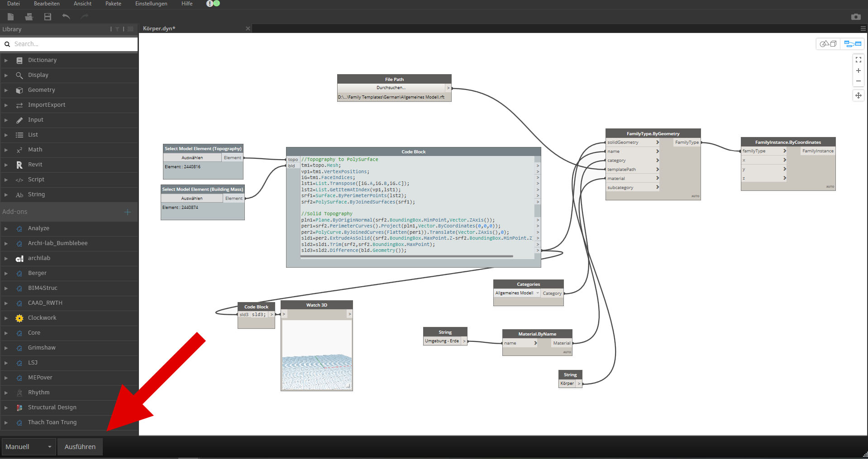This screenshot has width=868, height=459.
Task: Open the Pakete menu
Action: pyautogui.click(x=113, y=4)
